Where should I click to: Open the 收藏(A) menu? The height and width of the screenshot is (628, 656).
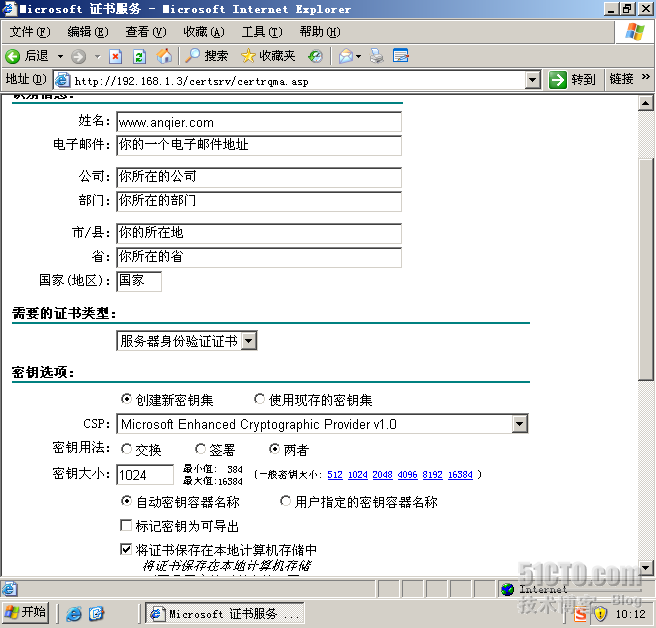click(204, 32)
